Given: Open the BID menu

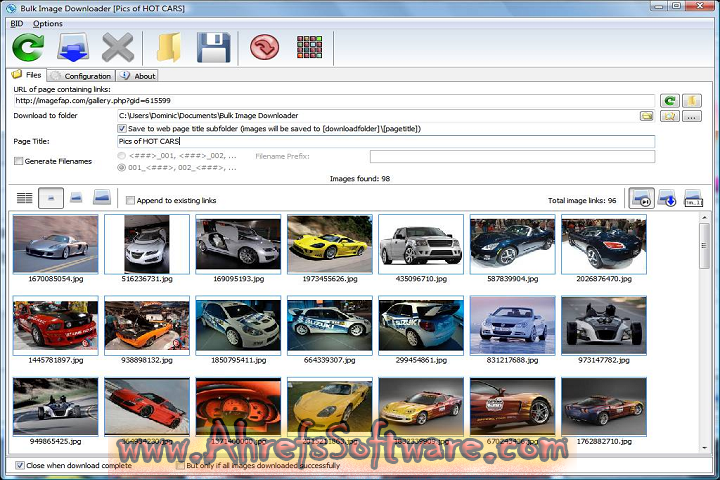Looking at the screenshot, I should click(16, 23).
